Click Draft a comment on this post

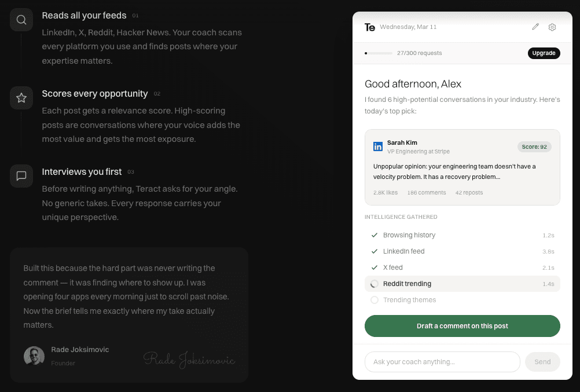(x=462, y=326)
